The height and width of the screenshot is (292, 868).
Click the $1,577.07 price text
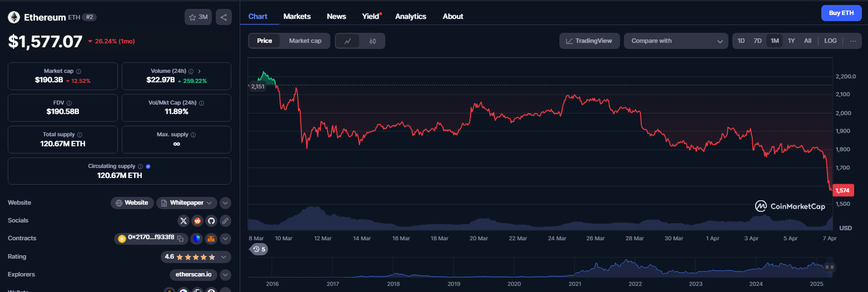pos(45,41)
